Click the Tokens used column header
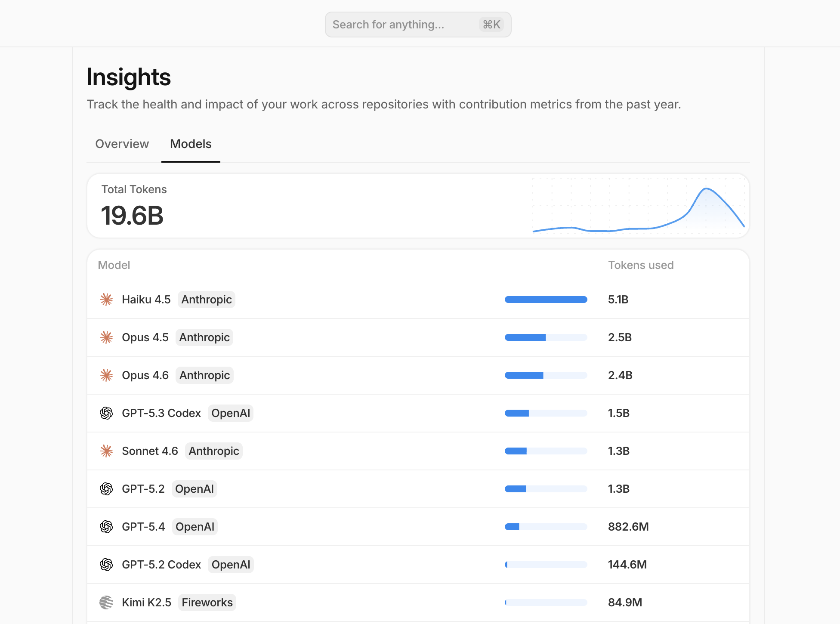Image resolution: width=840 pixels, height=624 pixels. 641,265
